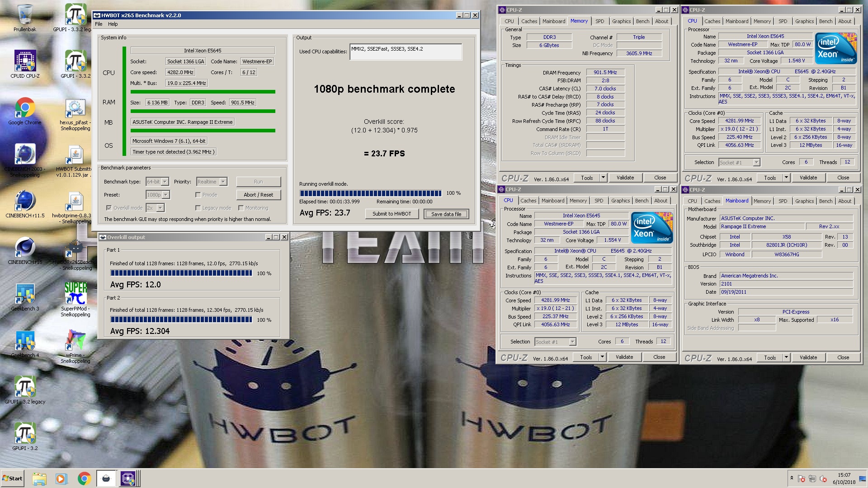Open the GPUPI - 3.2 desktop icon
868x488 pixels.
(25, 437)
